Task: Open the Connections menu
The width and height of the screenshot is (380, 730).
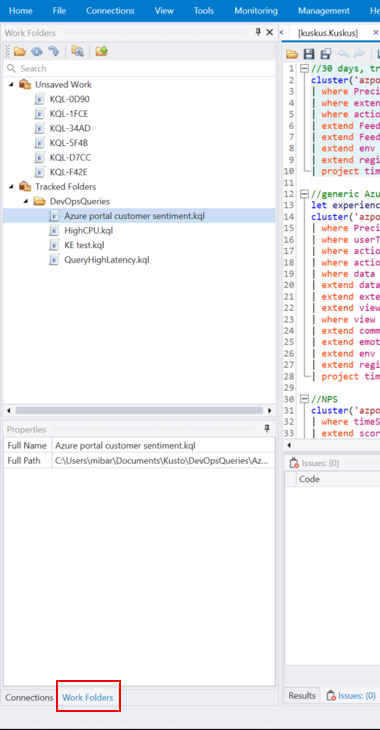Action: [x=110, y=11]
